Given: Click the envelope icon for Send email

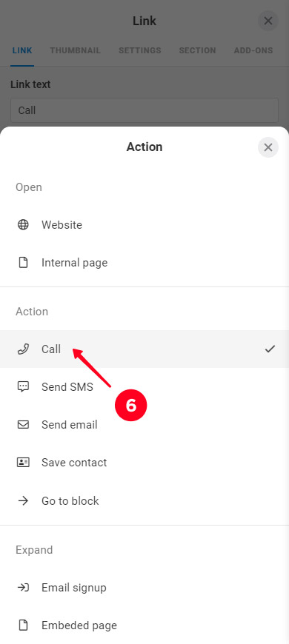Looking at the screenshot, I should [24, 425].
